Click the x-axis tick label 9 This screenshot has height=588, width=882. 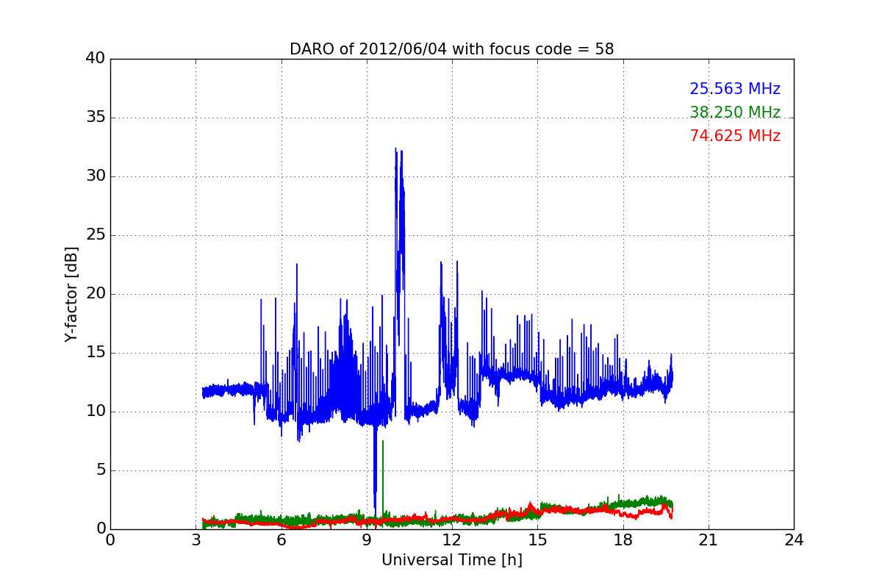[x=367, y=539]
